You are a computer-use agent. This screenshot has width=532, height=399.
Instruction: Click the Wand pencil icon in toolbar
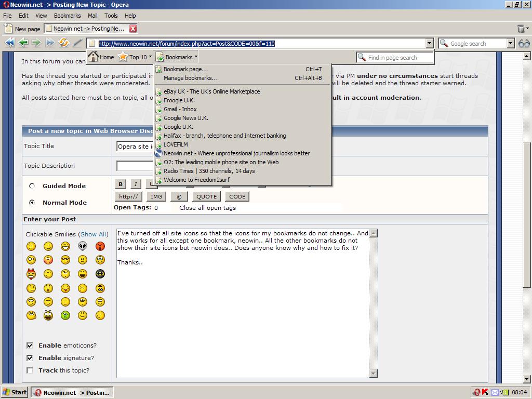pyautogui.click(x=78, y=43)
